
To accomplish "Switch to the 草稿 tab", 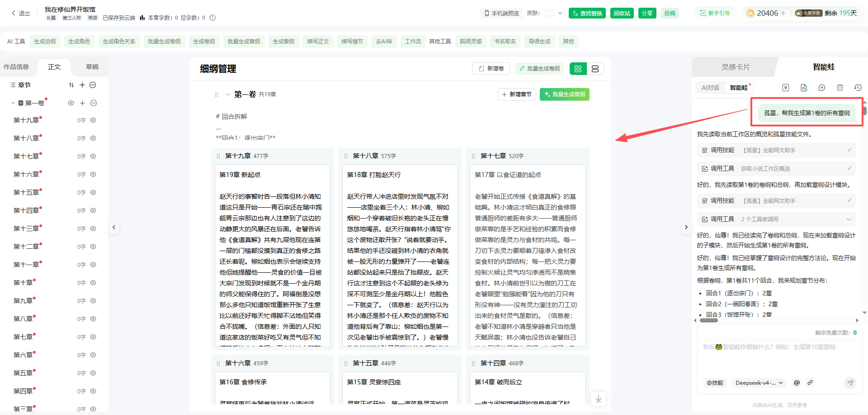I will coord(92,67).
